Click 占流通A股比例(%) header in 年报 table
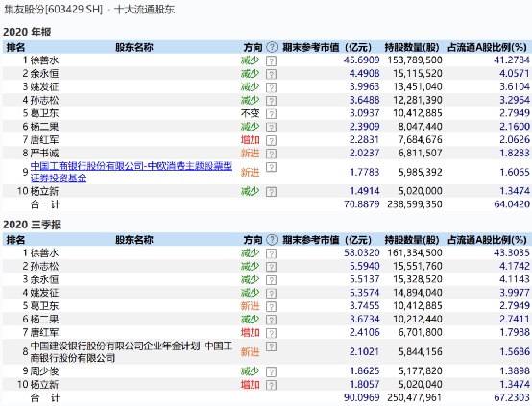Image resolution: width=532 pixels, height=406 pixels. coord(487,47)
